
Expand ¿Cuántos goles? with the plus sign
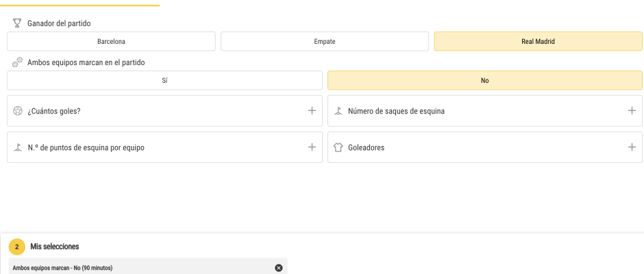(312, 110)
